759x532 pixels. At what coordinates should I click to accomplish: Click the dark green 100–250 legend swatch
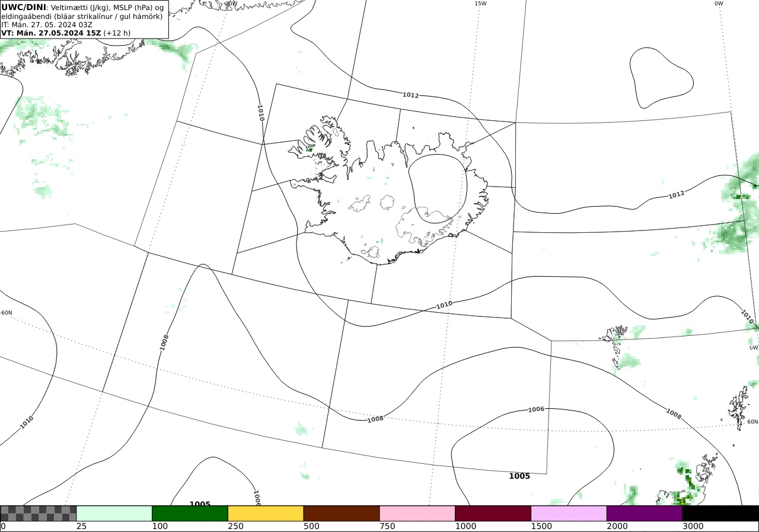tap(190, 513)
